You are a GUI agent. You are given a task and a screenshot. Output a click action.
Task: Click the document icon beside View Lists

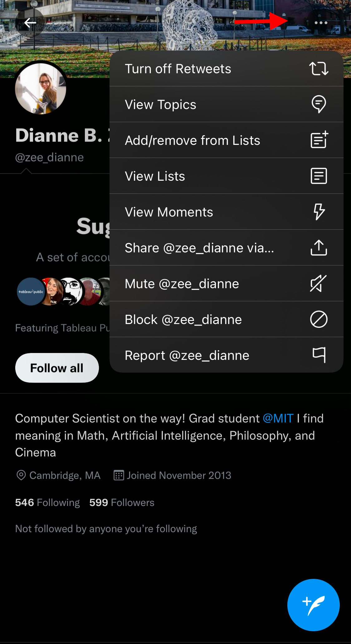(x=319, y=176)
